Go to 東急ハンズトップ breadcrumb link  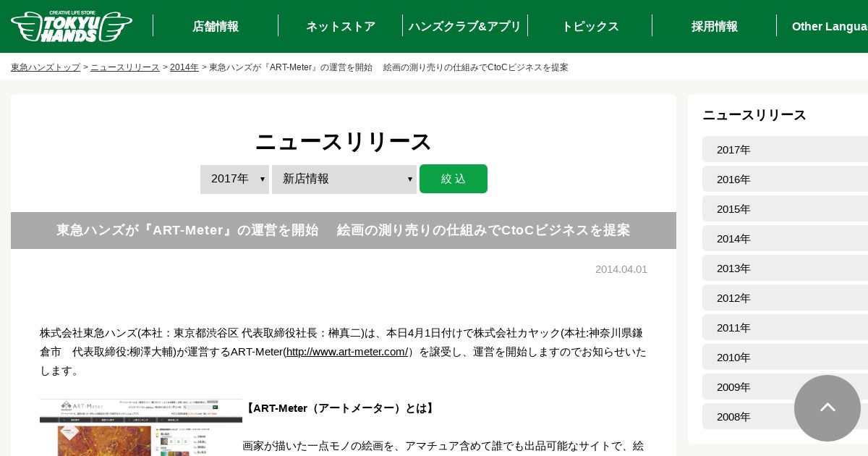(46, 67)
